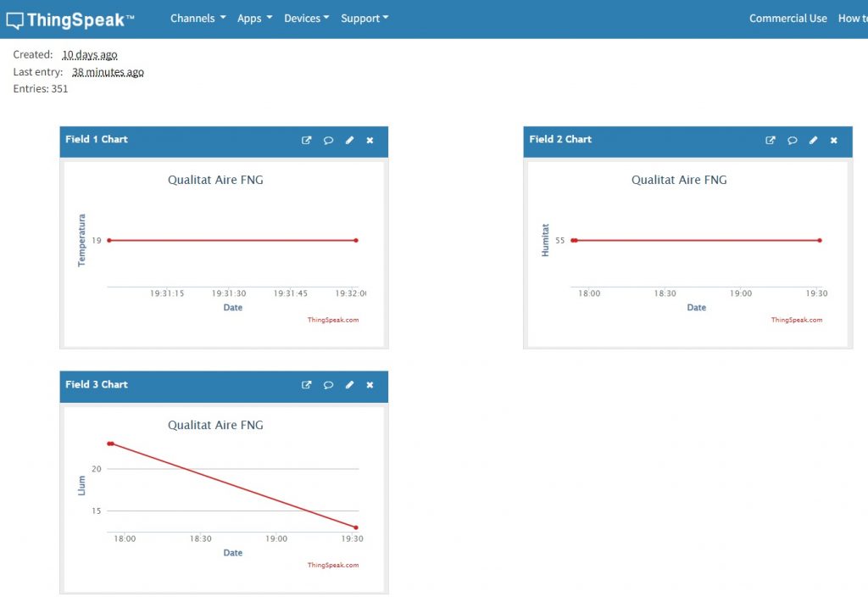Open Field 1 Chart in new window

point(307,141)
